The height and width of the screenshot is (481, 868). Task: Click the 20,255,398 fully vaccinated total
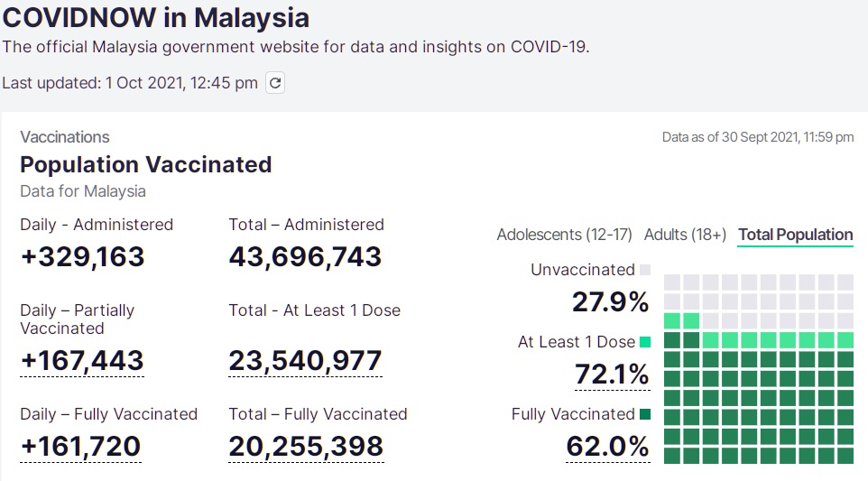pyautogui.click(x=306, y=446)
